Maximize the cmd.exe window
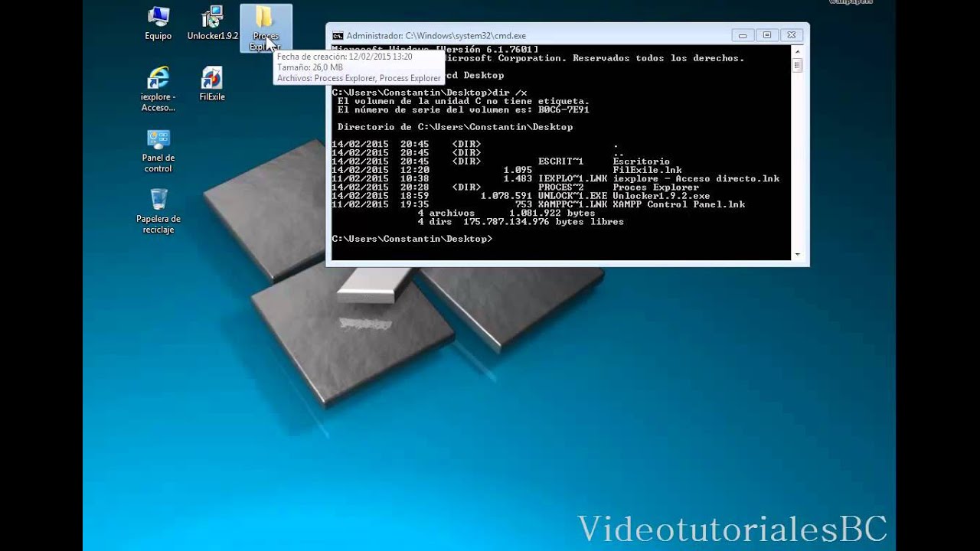 click(x=767, y=35)
